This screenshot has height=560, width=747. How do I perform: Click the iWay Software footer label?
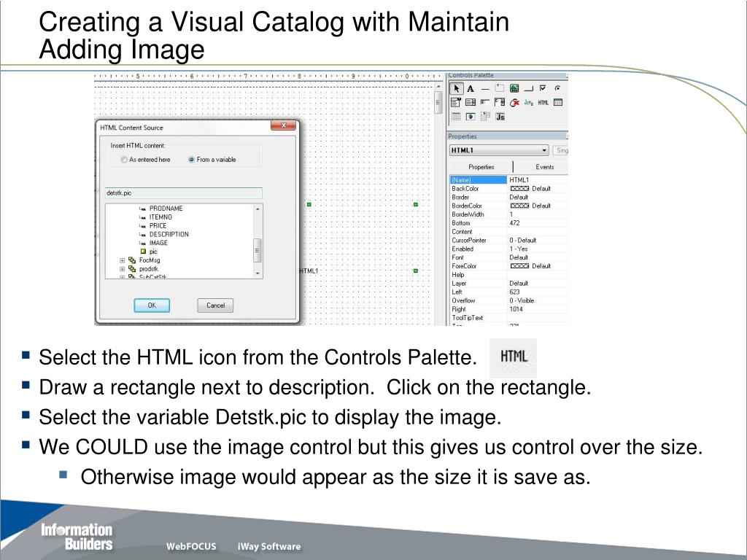269,546
